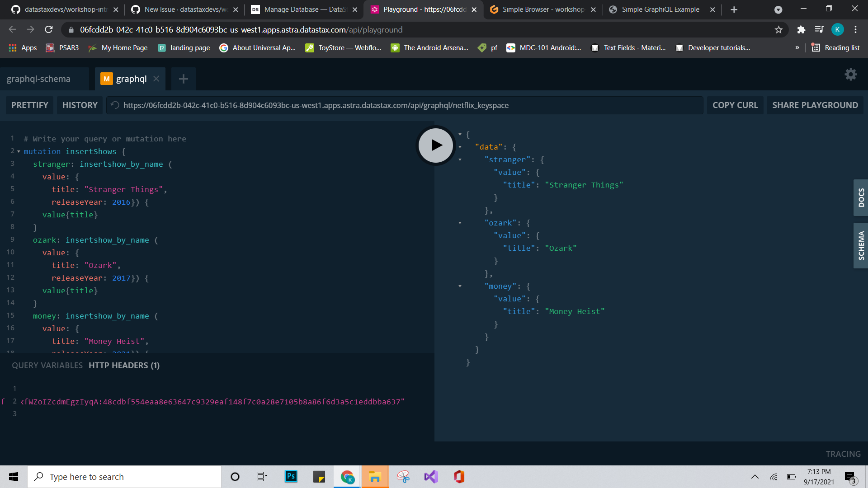Open the browser extensions puzzle icon
The image size is (868, 488).
pyautogui.click(x=802, y=30)
